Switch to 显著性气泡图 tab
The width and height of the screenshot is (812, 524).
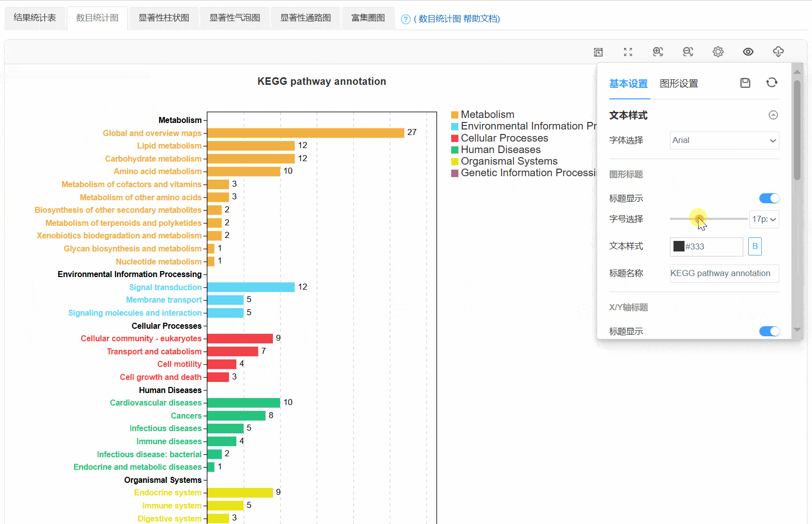[234, 18]
